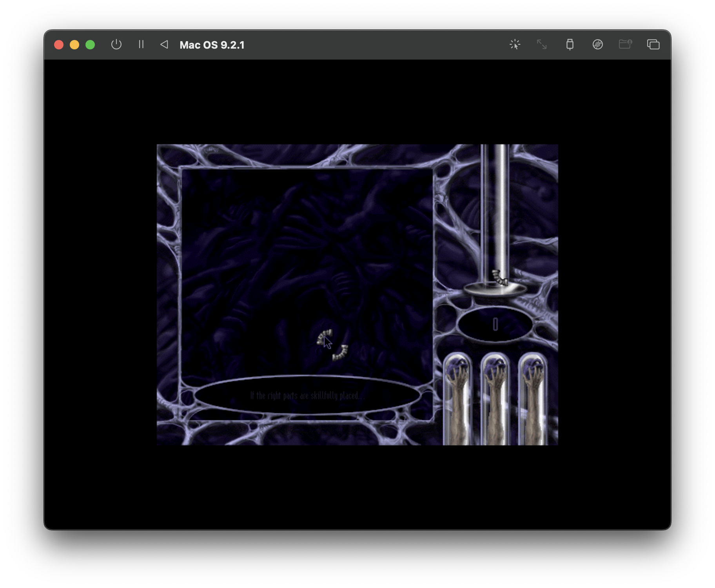
Task: Click the restart triangle icon beside pause
Action: click(164, 45)
